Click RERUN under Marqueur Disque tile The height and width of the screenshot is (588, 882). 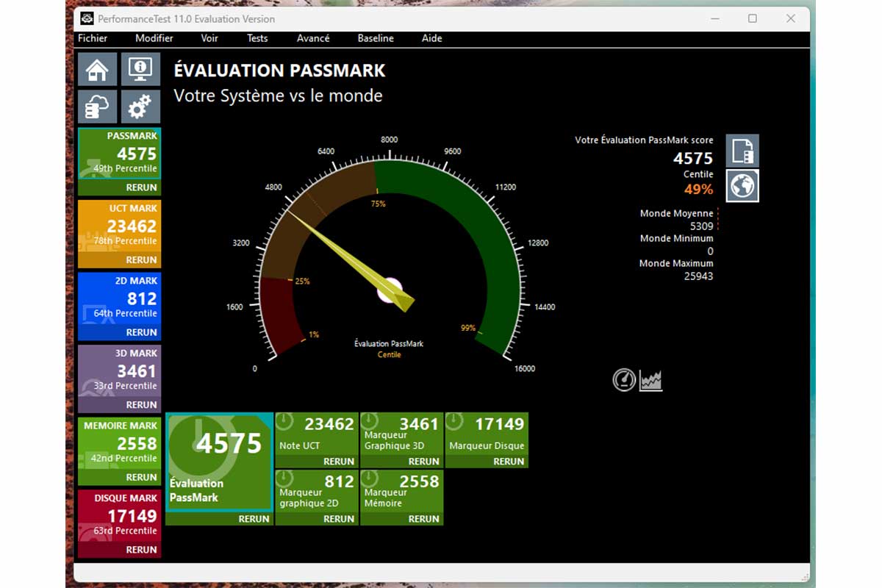tap(509, 462)
